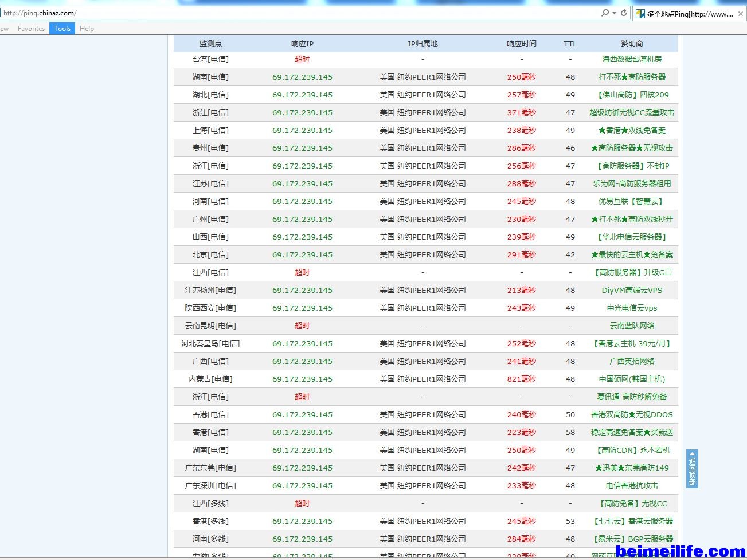
Task: Click the 返回顶部 back-to-top button
Action: pos(692,469)
